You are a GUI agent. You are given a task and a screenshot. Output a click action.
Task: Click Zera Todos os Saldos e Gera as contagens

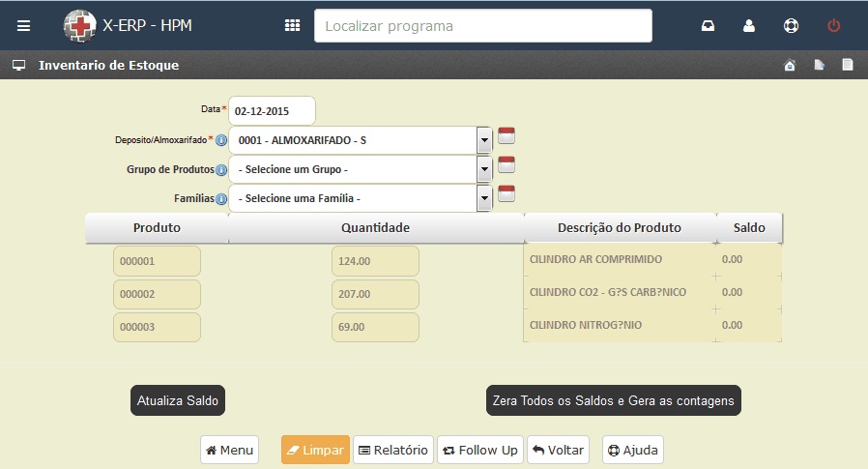click(614, 400)
